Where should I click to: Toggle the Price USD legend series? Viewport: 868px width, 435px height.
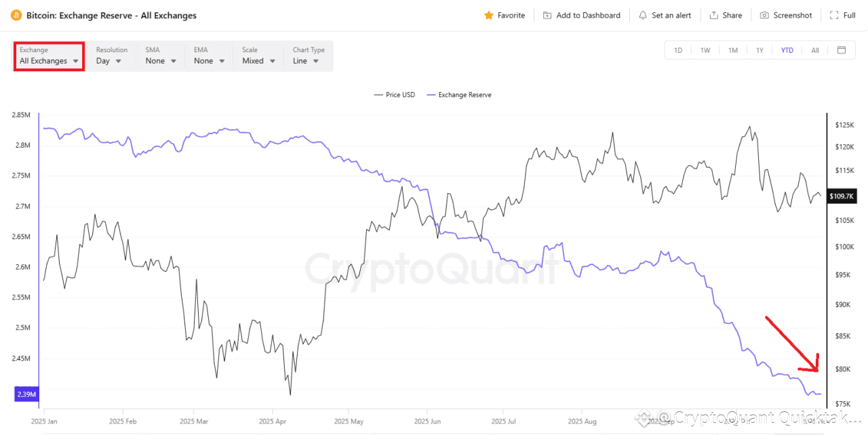(395, 95)
